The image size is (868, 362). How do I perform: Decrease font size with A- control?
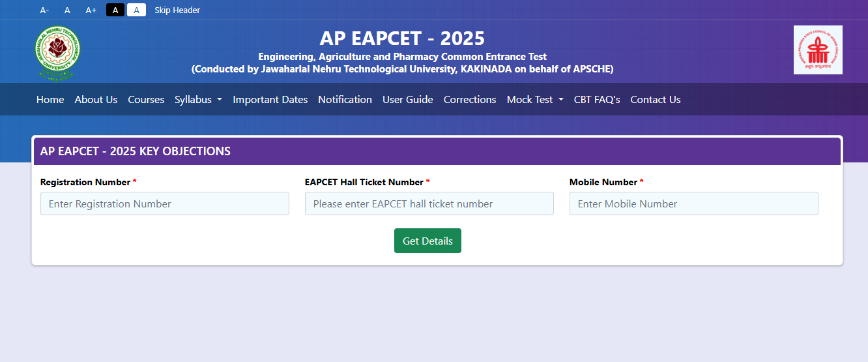(44, 10)
